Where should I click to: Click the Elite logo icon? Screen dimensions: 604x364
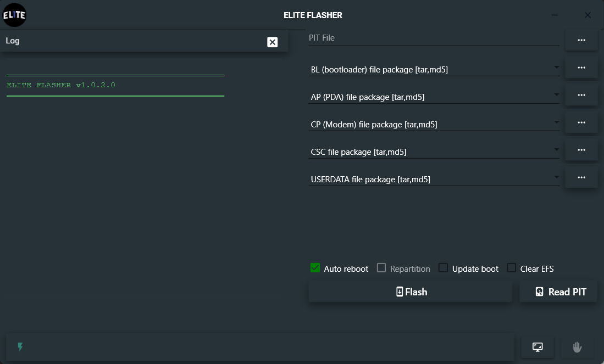14,15
